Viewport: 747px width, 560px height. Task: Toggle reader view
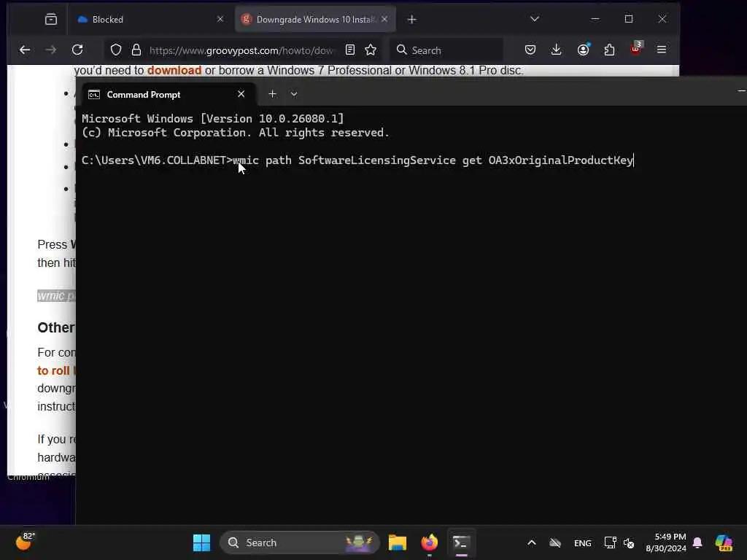pyautogui.click(x=350, y=50)
